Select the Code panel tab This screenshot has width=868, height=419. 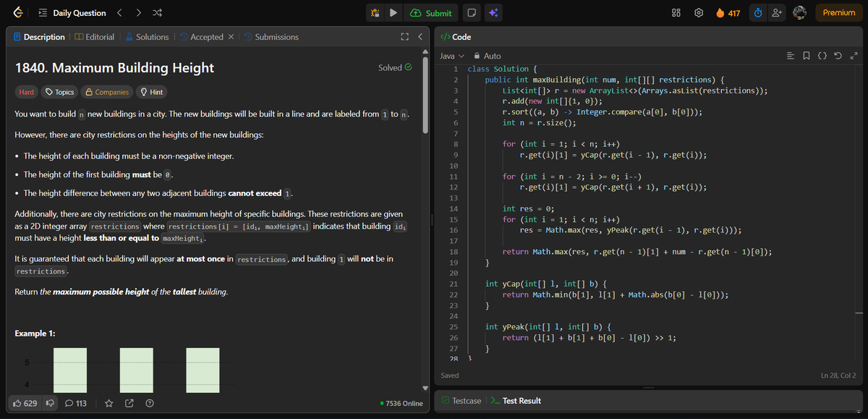coord(456,37)
